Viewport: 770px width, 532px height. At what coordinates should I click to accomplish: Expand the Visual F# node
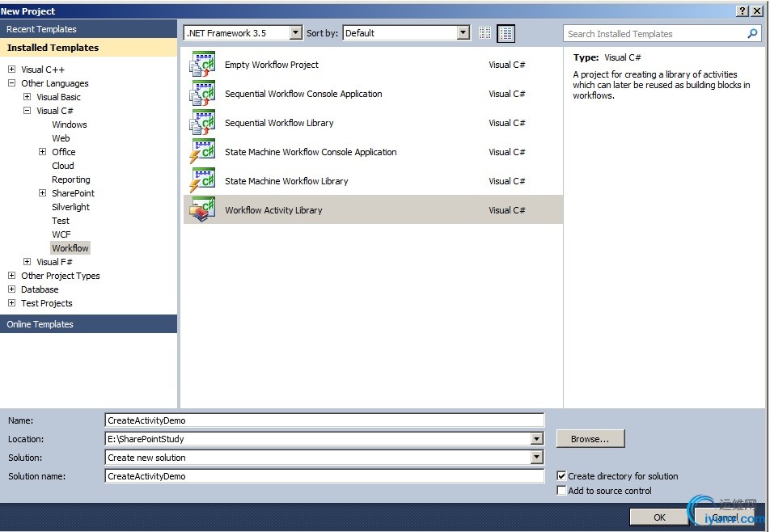click(x=27, y=262)
